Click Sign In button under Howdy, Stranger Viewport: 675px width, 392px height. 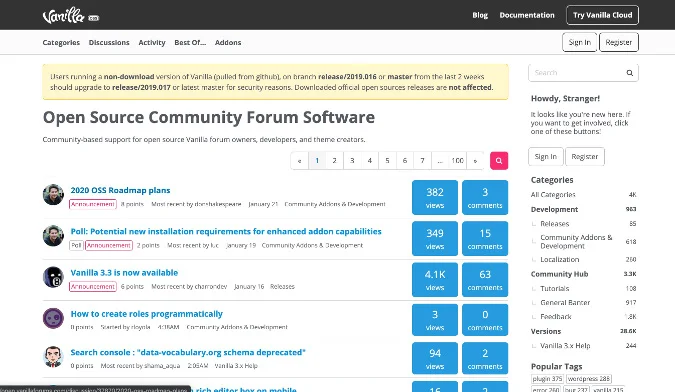545,157
